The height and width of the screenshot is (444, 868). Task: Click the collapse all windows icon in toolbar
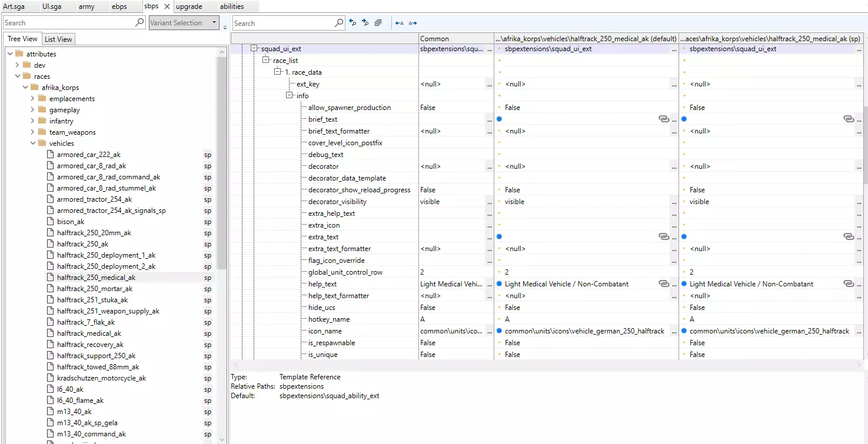point(378,23)
